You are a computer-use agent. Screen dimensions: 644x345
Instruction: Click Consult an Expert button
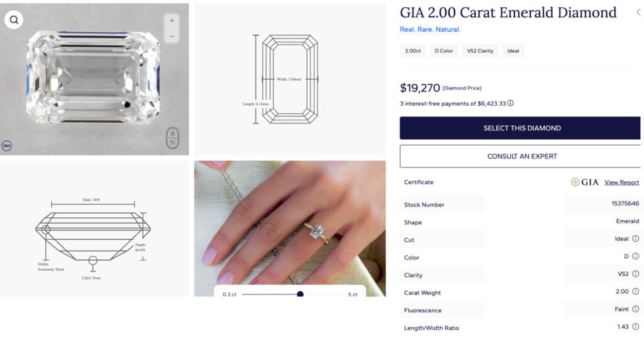[x=521, y=156]
